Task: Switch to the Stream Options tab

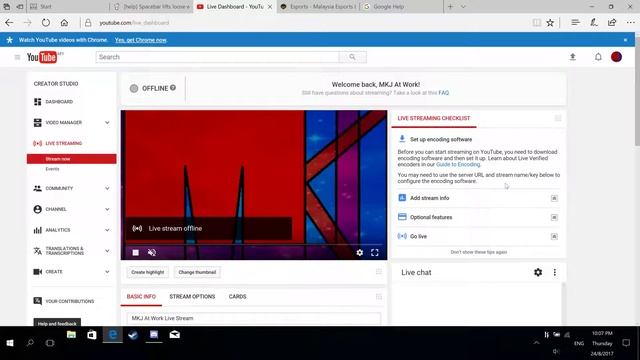Action: (x=192, y=297)
